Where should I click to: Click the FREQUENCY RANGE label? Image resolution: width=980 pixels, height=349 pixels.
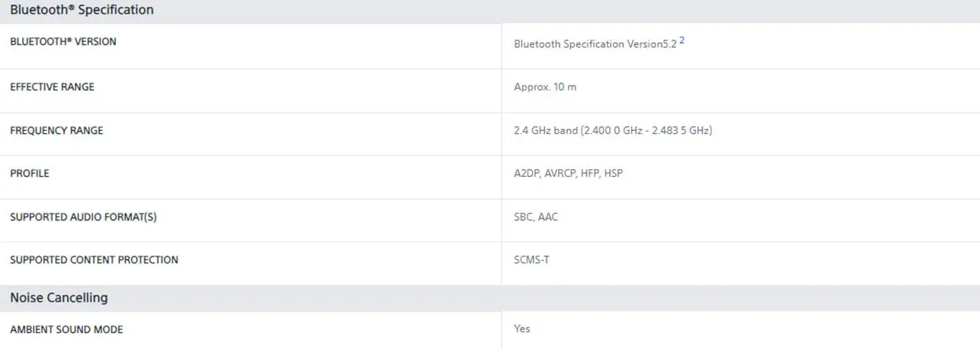click(56, 130)
